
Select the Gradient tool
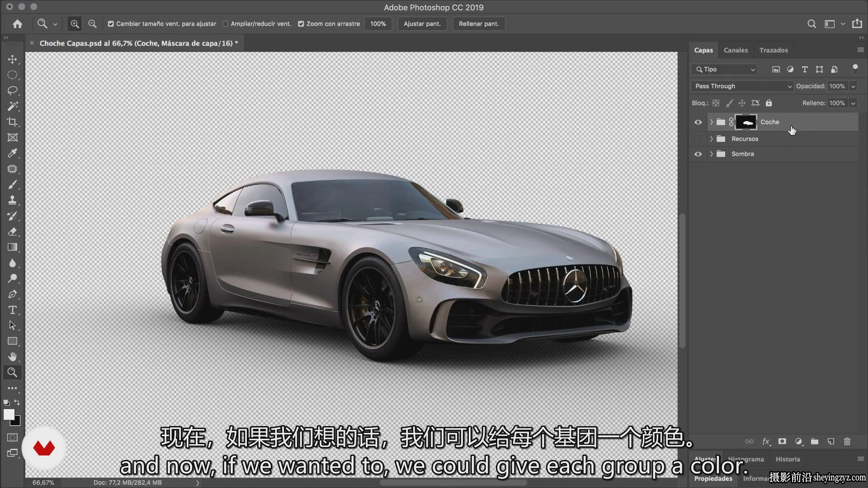point(12,247)
